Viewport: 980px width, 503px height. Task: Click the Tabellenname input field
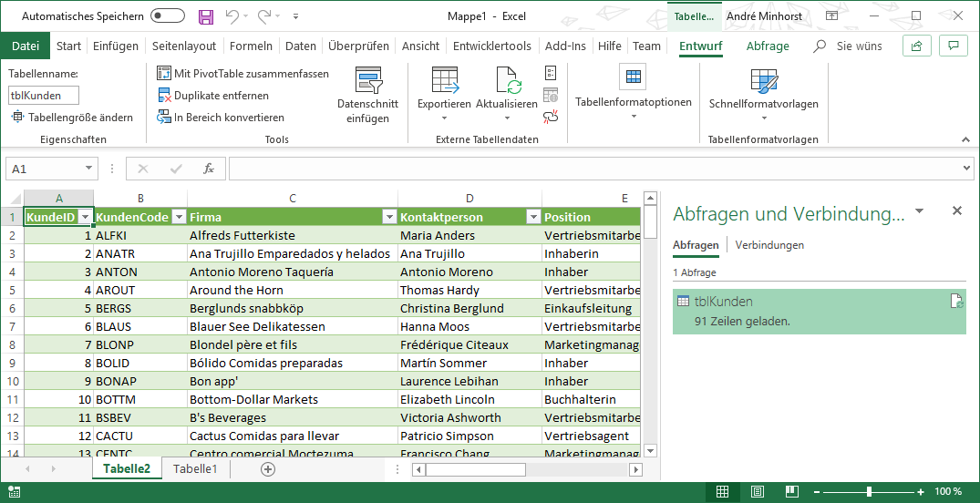44,95
